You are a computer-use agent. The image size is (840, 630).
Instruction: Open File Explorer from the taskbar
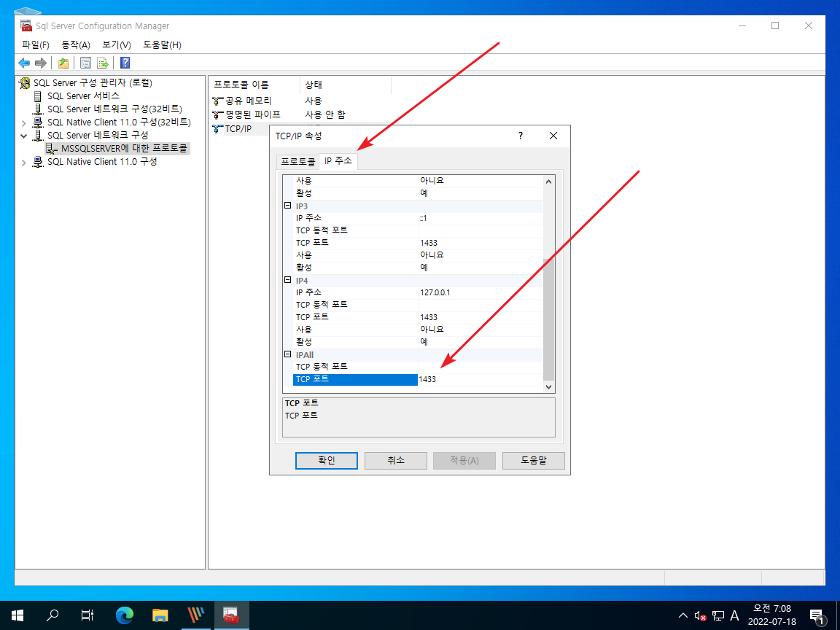pyautogui.click(x=160, y=615)
